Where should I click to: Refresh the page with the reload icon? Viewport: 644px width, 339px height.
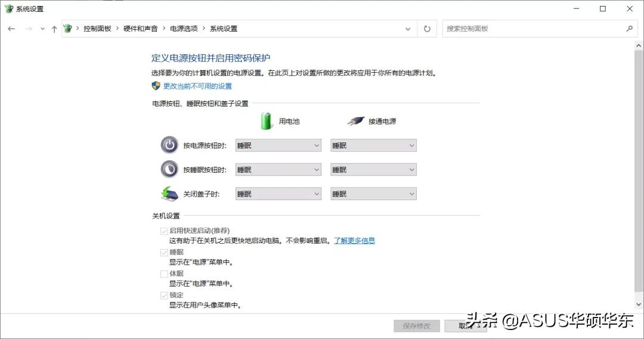click(x=427, y=29)
